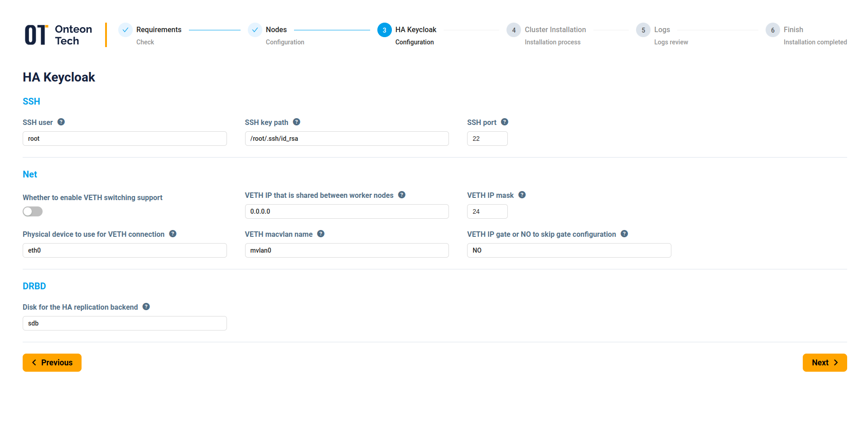Click the Cluster Installation step

513,30
